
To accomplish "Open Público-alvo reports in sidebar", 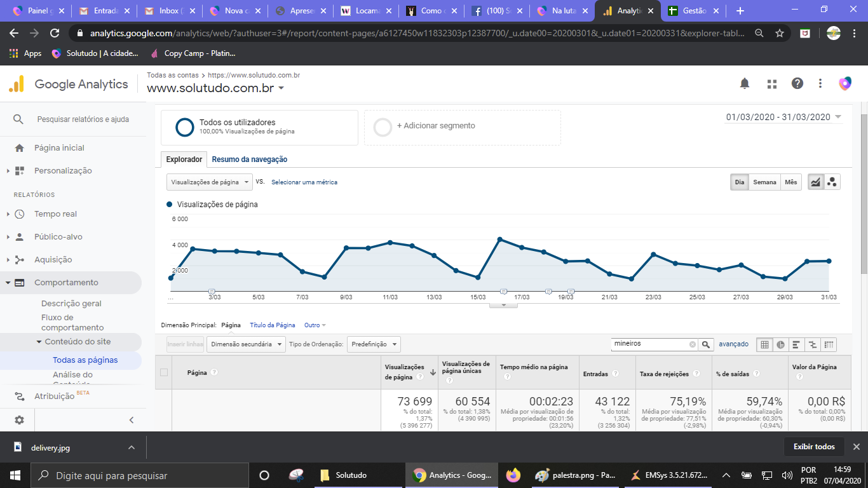I will (58, 237).
